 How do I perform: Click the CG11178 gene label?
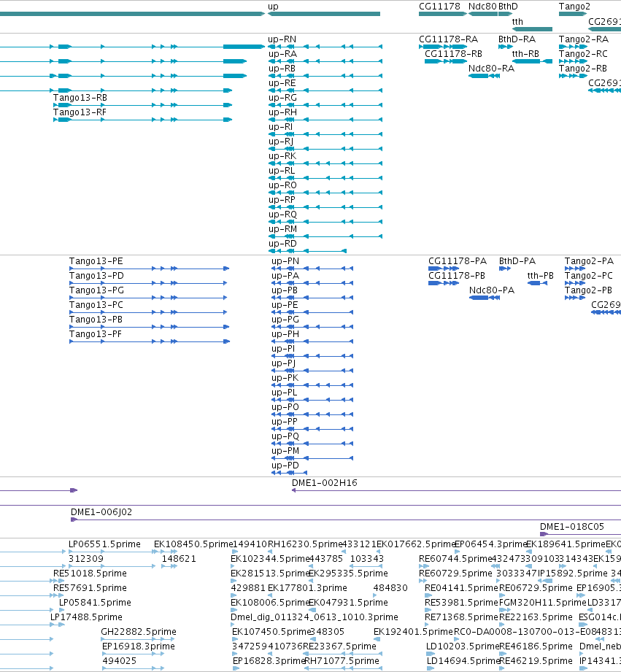click(439, 7)
